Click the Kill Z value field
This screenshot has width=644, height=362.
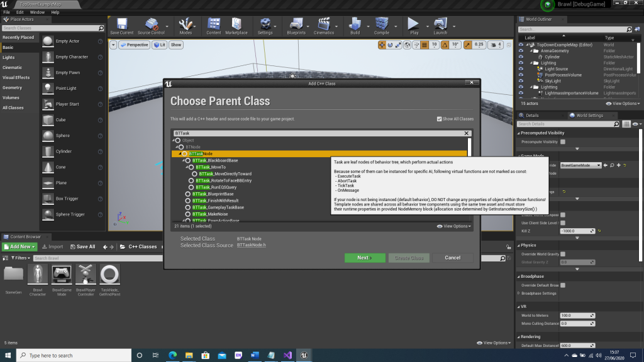tap(574, 231)
